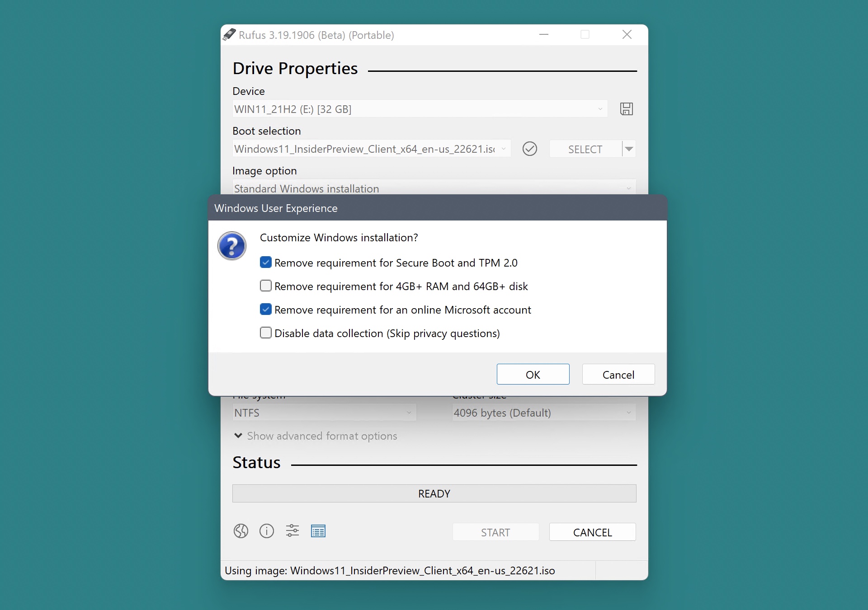Viewport: 868px width, 610px height.
Task: Click the Rufus drive save icon
Action: 626,109
